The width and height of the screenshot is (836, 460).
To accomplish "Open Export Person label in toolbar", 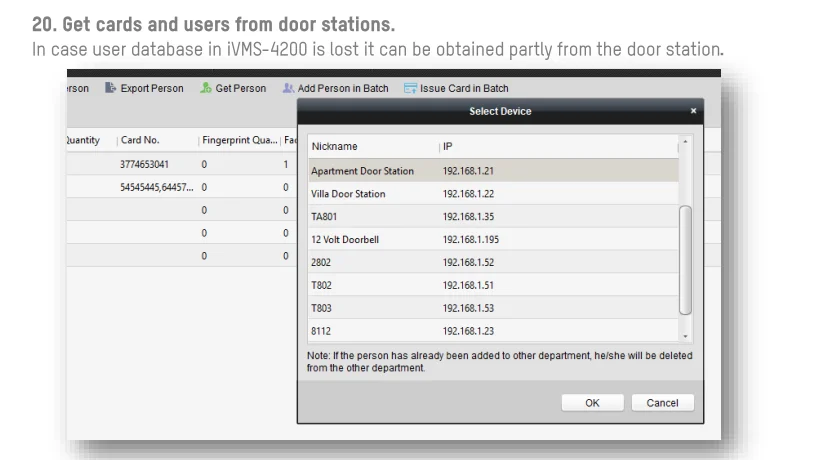I will point(152,88).
